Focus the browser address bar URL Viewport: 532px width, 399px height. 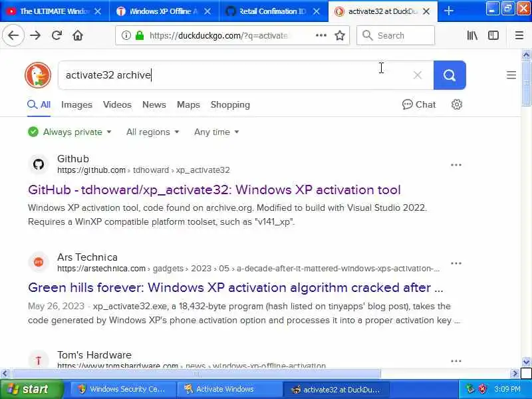(219, 35)
